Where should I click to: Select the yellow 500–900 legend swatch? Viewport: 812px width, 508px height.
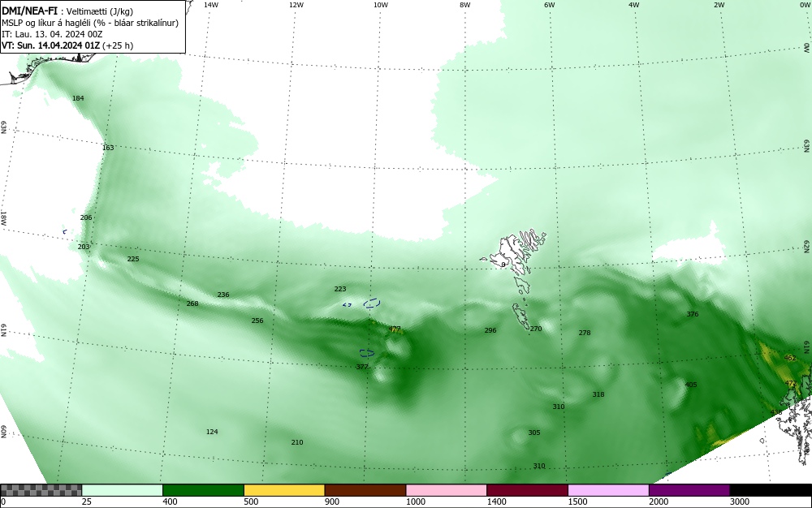[x=284, y=490]
